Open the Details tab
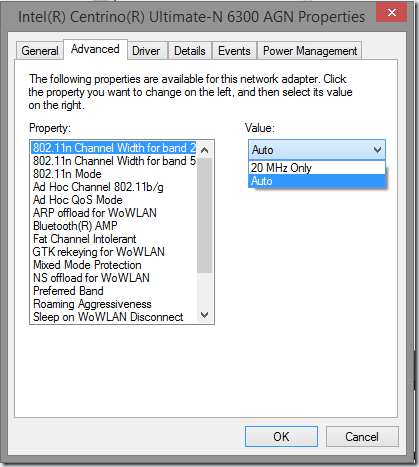Screen dimensions: 419x467 coord(190,51)
